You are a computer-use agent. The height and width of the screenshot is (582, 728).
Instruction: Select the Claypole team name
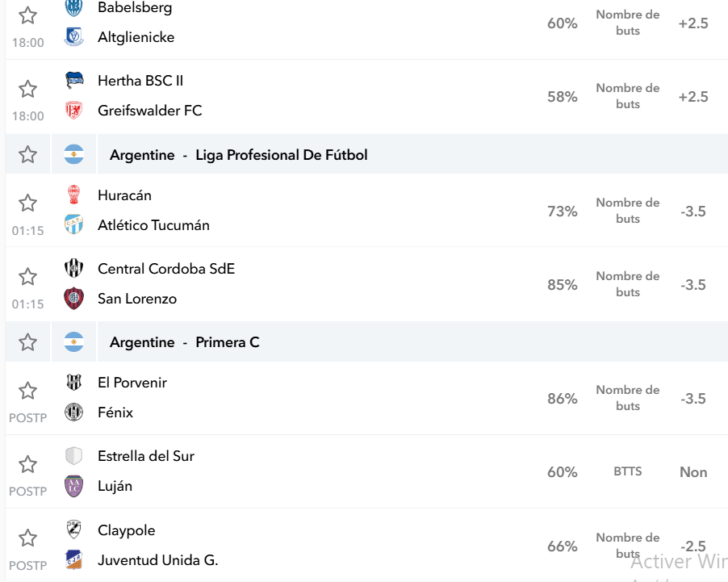pos(126,530)
